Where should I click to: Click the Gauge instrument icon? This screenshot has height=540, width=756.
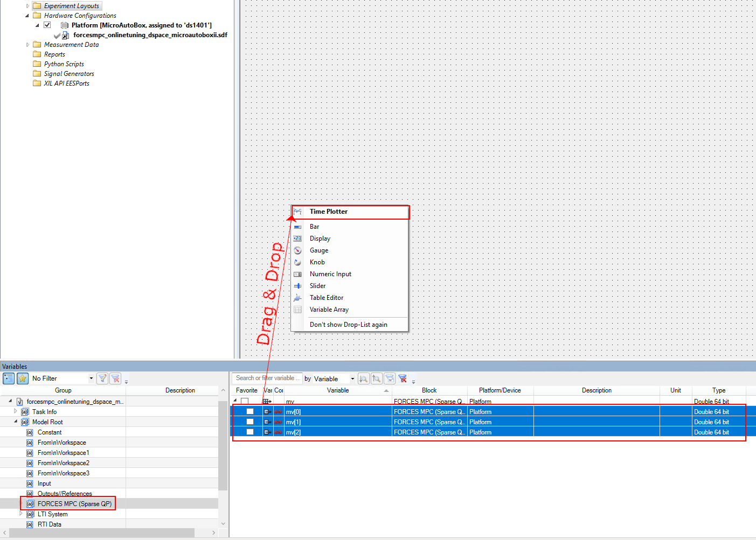(x=297, y=250)
